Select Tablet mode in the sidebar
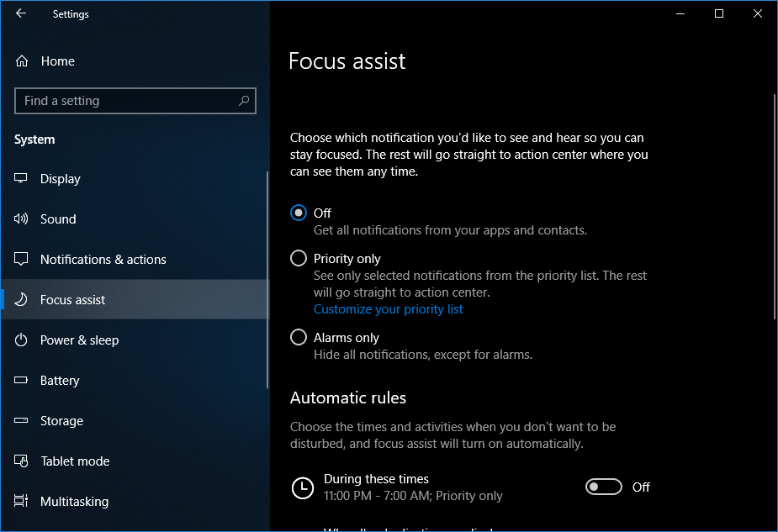 click(75, 461)
